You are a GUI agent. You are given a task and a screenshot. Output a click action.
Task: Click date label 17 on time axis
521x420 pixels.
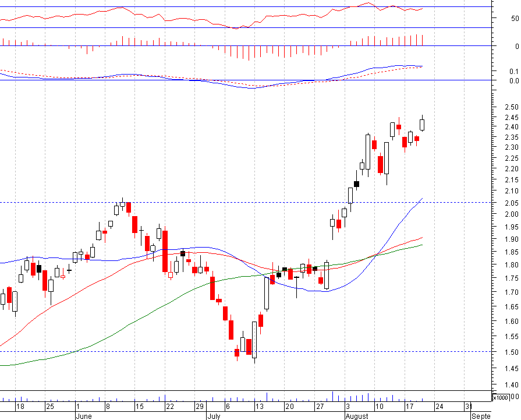(x=409, y=407)
